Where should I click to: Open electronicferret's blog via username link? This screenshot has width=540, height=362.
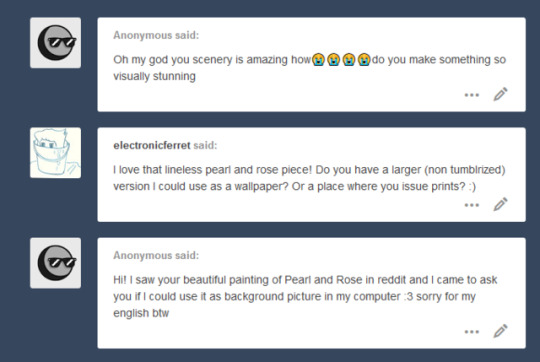coord(152,145)
